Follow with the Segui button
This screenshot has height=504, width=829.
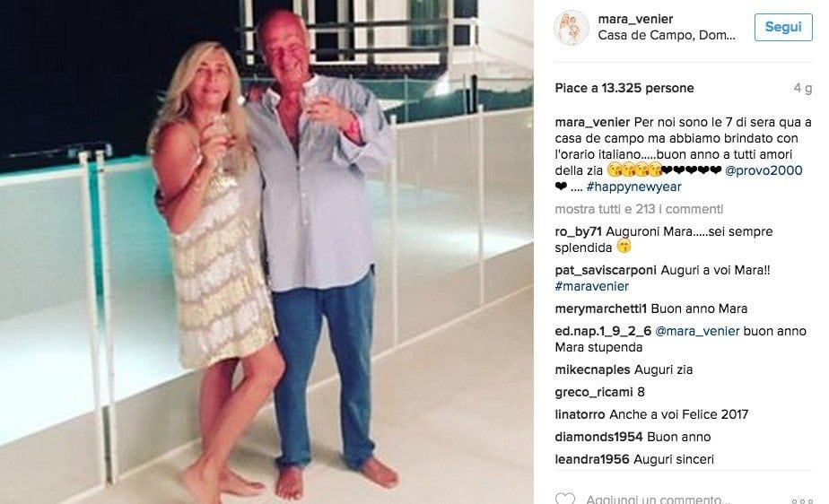[x=783, y=27]
